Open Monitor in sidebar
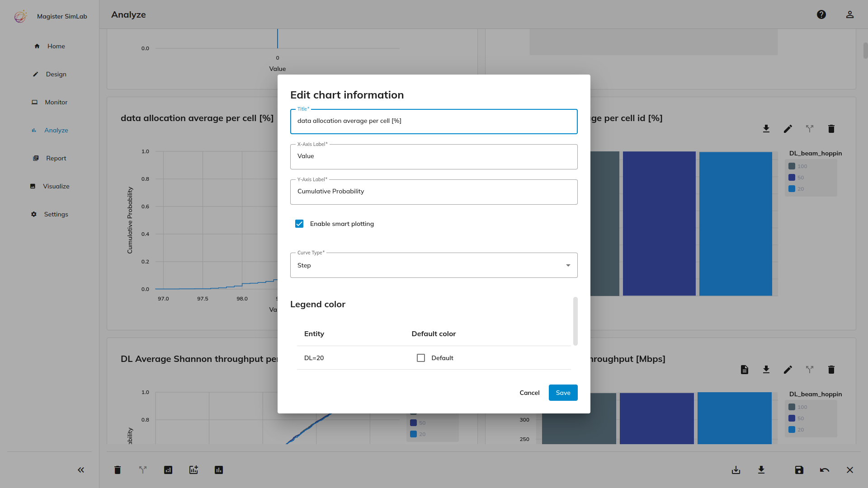The width and height of the screenshot is (868, 488). 50,102
